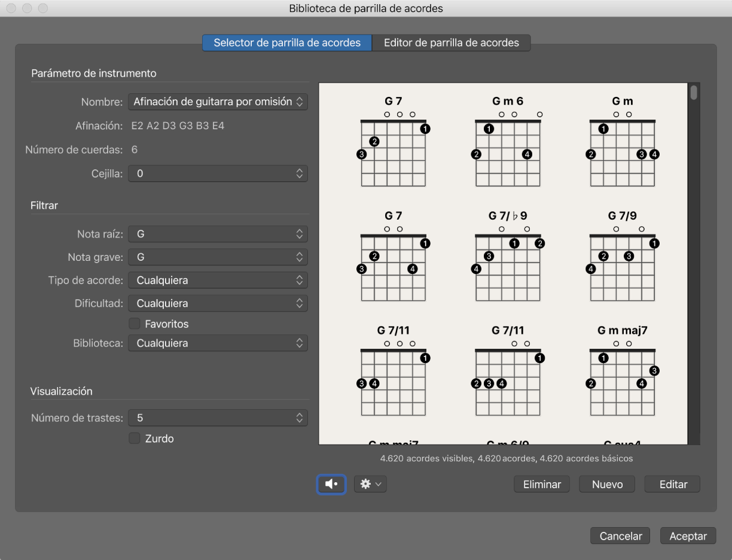The width and height of the screenshot is (732, 560).
Task: Select the G m maj7 chord grid
Action: [x=623, y=371]
